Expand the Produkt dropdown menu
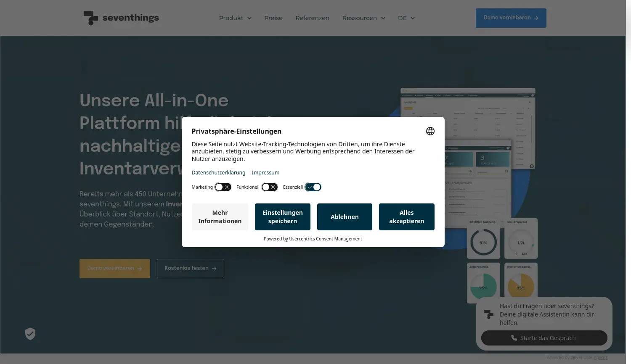The height and width of the screenshot is (364, 631). point(235,18)
